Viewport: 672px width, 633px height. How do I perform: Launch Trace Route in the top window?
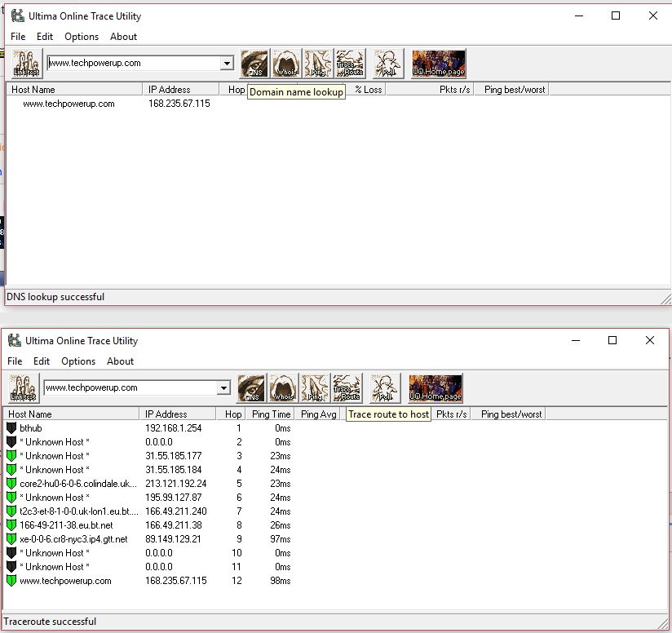coord(350,64)
